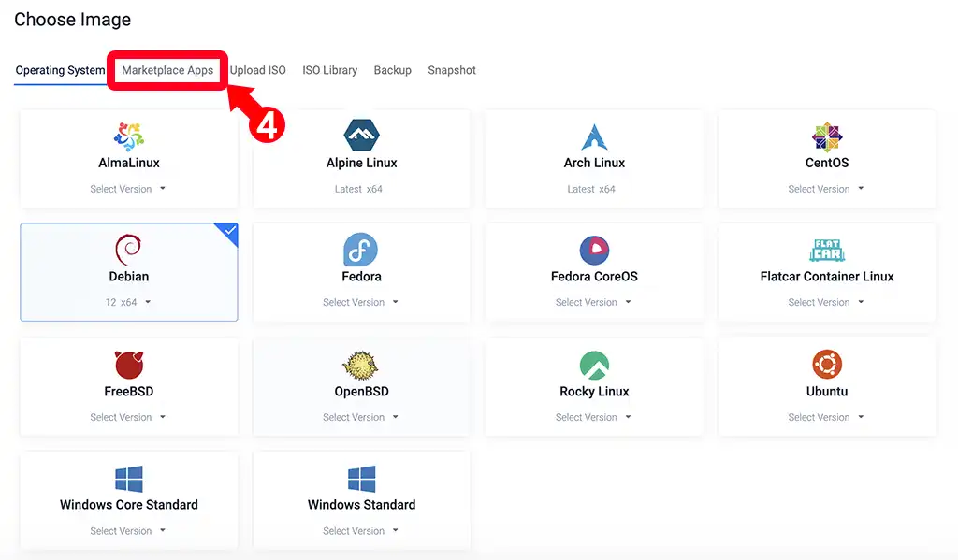The width and height of the screenshot is (958, 560).
Task: Click the Rocky Linux logo
Action: [x=594, y=365]
